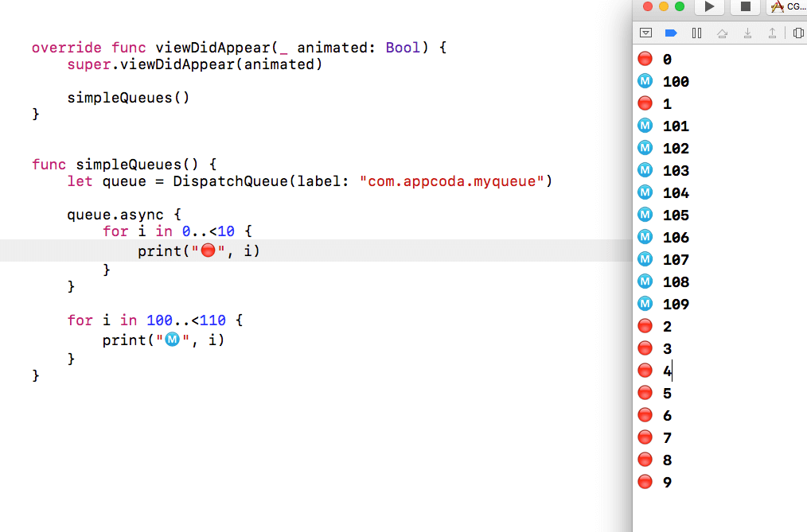Viewport: 807px width, 532px height.
Task: Pause program execution
Action: pyautogui.click(x=696, y=33)
